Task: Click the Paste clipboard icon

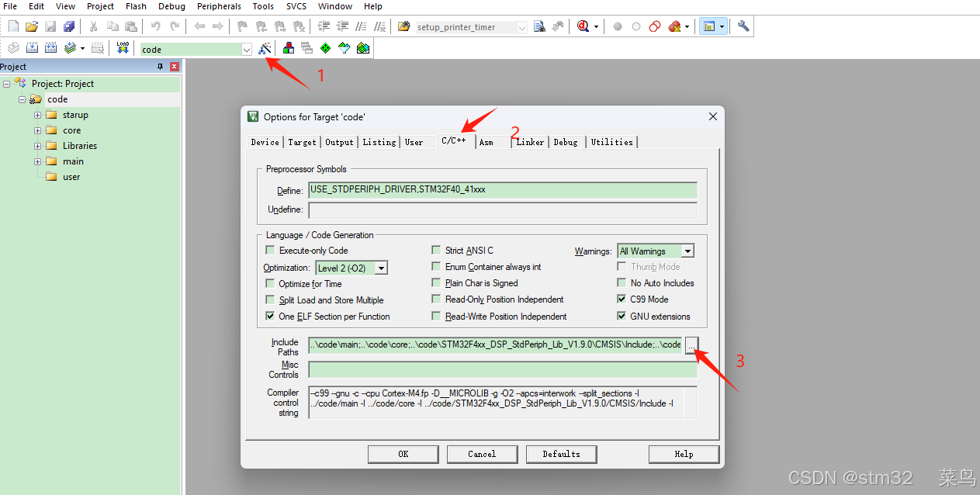Action: pos(131,26)
